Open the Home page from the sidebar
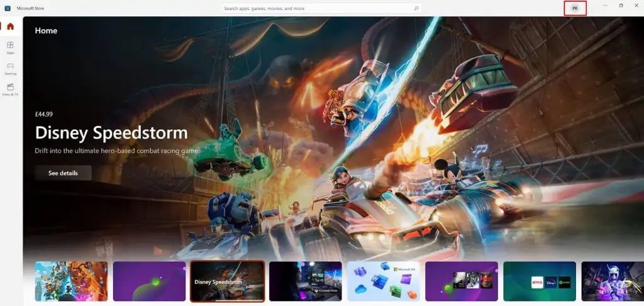Viewport: 644px width, 306px height. 10,26
